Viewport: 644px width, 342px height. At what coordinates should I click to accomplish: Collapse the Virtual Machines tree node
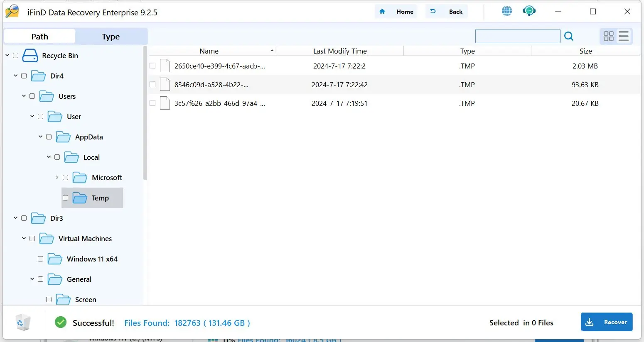coord(24,238)
